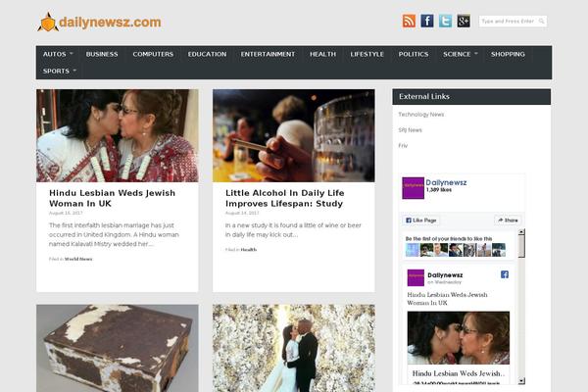Open the Google Plus icon in header
588x392 pixels.
coord(464,21)
